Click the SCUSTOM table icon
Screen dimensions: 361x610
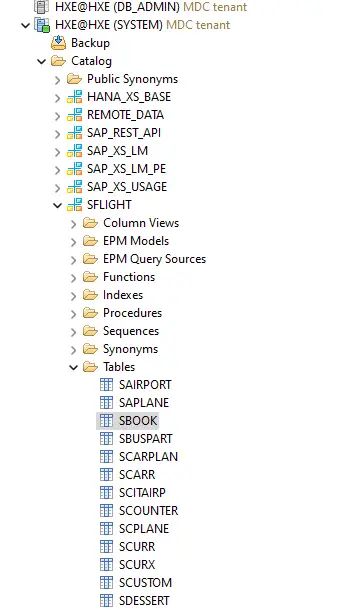(106, 583)
